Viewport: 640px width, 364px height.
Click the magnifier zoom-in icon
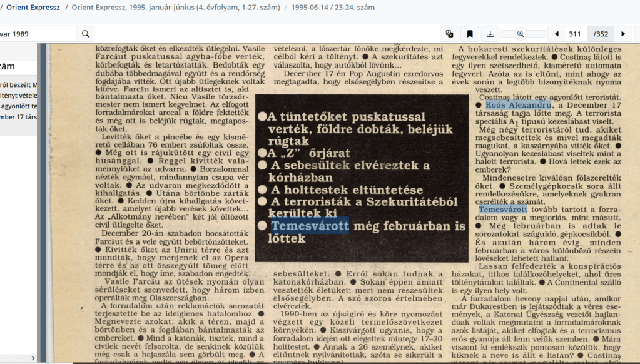521,34
